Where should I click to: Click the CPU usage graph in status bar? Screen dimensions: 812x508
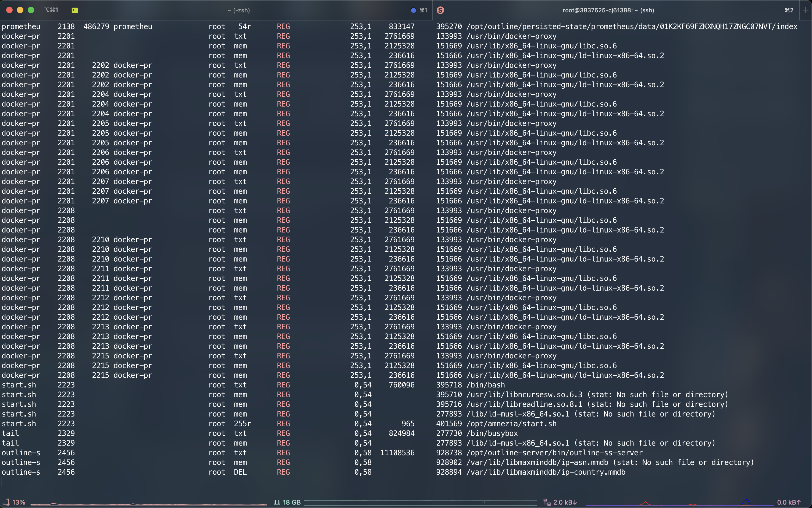coord(148,503)
